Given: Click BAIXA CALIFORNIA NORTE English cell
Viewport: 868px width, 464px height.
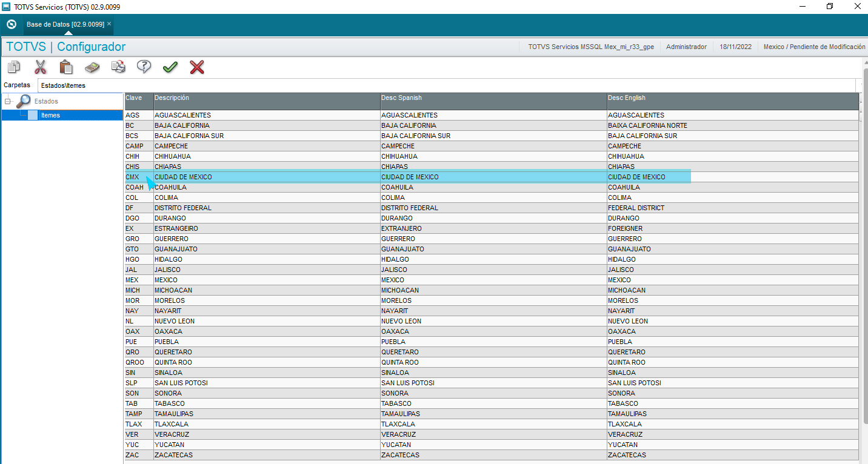Looking at the screenshot, I should pyautogui.click(x=733, y=125).
